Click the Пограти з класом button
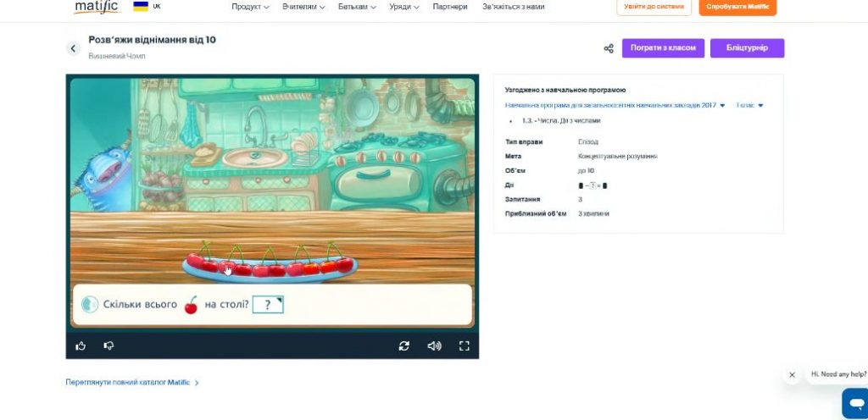868x420 pixels. tap(663, 48)
